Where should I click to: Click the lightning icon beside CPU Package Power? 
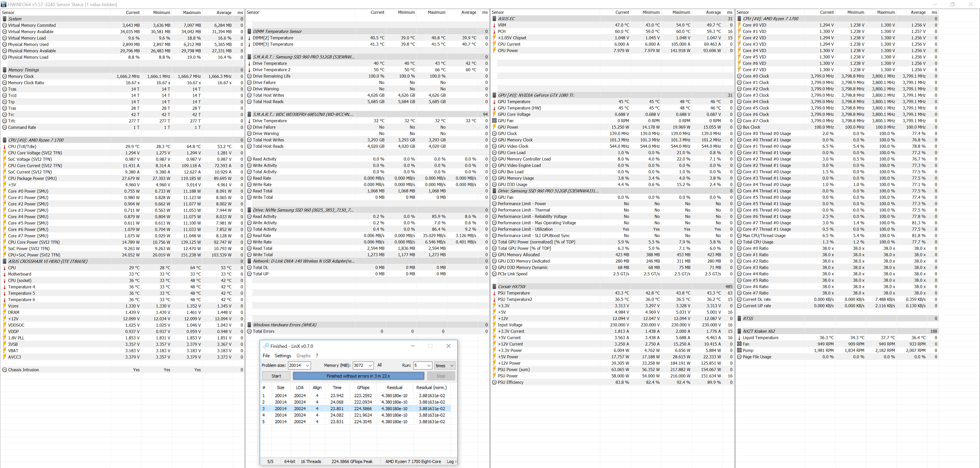tap(5, 178)
